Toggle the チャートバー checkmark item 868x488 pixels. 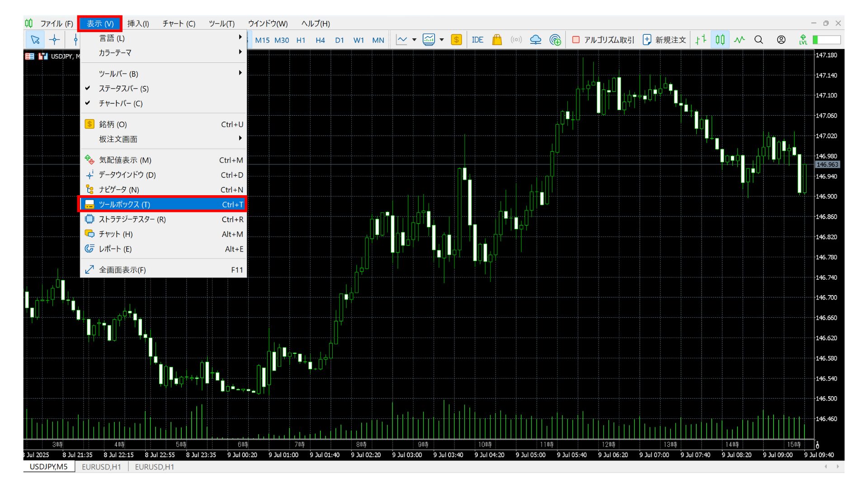click(x=120, y=103)
